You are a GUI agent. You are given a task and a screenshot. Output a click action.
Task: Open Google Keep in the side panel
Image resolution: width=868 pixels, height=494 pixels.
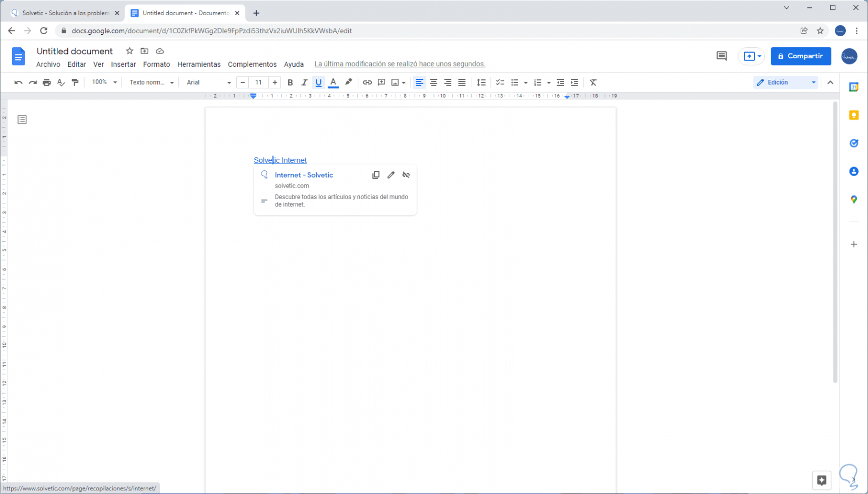coord(854,115)
